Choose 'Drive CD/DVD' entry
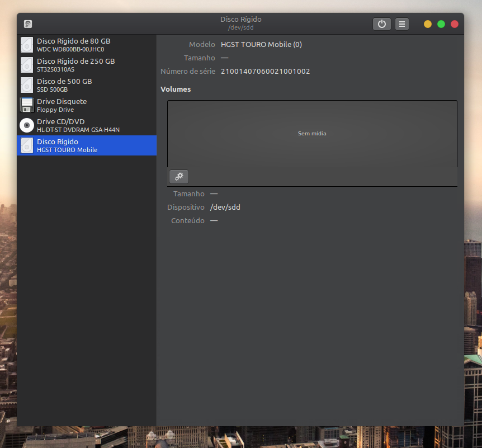Image resolution: width=482 pixels, height=448 pixels. 87,125
